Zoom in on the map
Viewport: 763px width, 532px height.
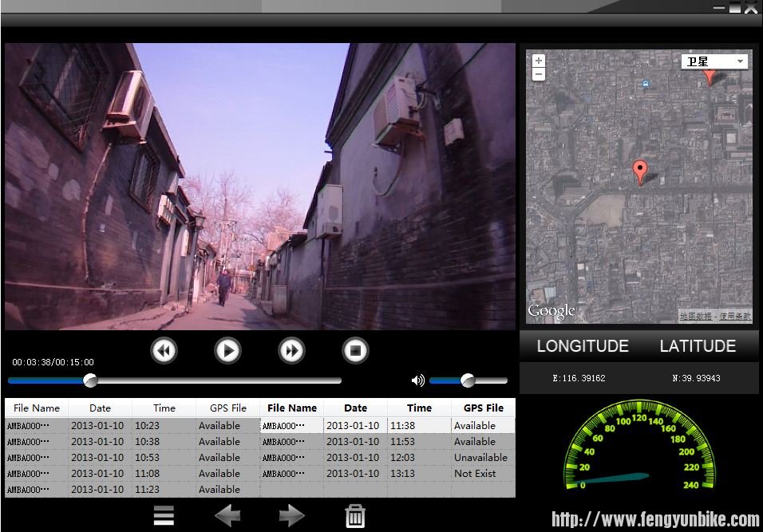point(539,61)
